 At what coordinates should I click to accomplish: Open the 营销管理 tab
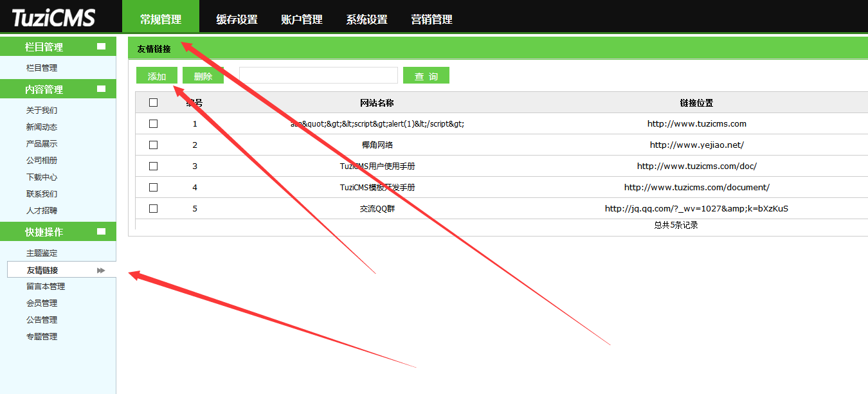(x=431, y=19)
